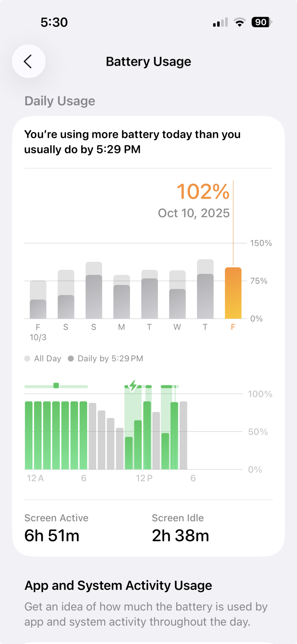Viewport: 297px width, 644px height.
Task: Tap the All Day legend dot
Action: click(x=27, y=358)
